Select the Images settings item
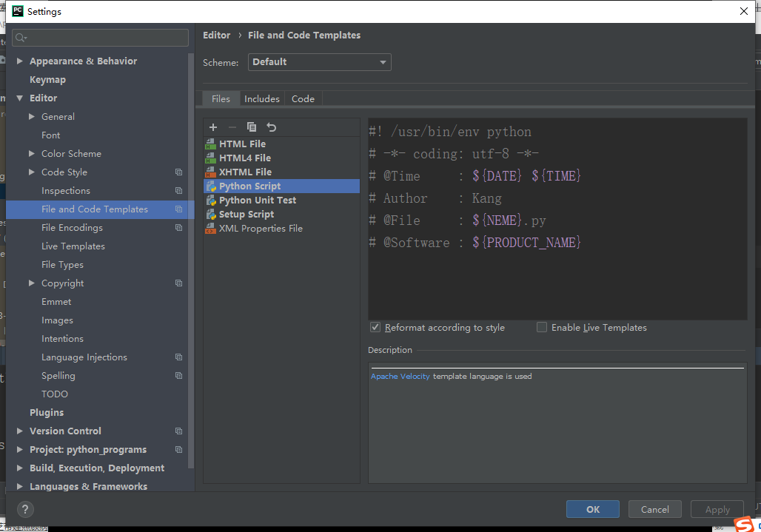 point(57,320)
